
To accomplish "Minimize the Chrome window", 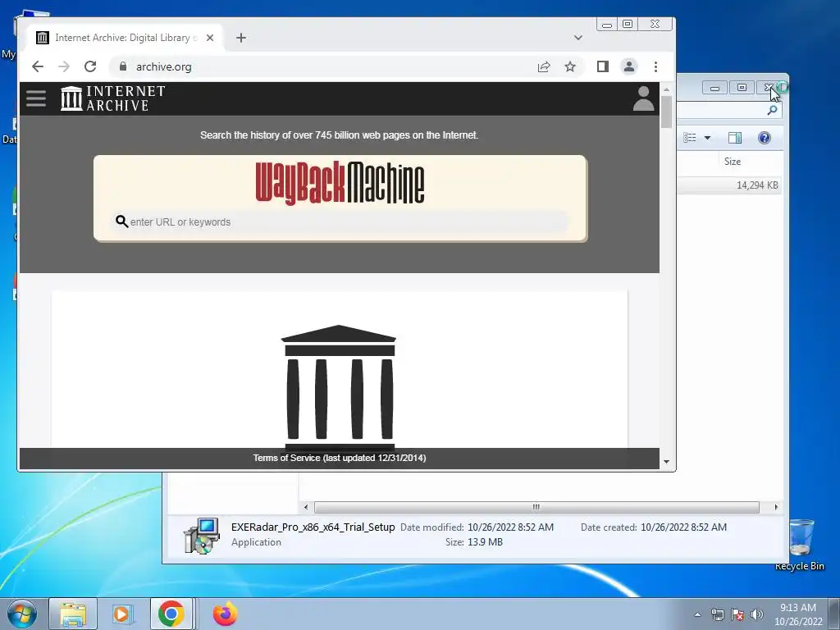I will pyautogui.click(x=606, y=24).
